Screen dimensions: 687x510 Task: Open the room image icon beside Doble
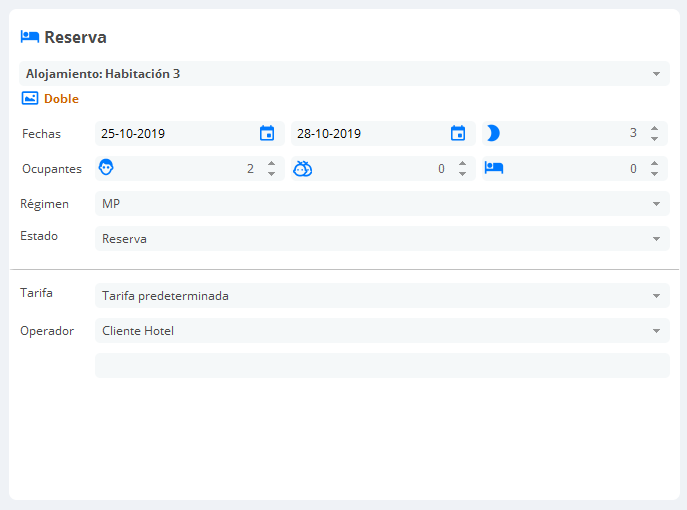tap(30, 98)
